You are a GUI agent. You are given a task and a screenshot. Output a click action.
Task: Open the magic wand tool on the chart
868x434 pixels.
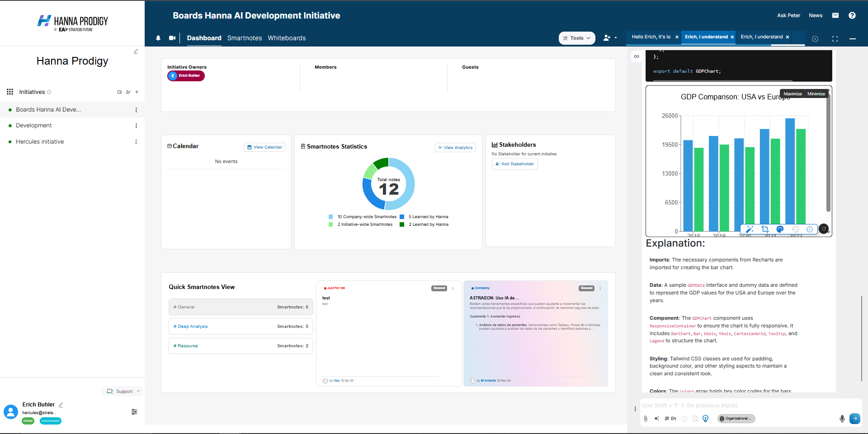[x=750, y=229]
